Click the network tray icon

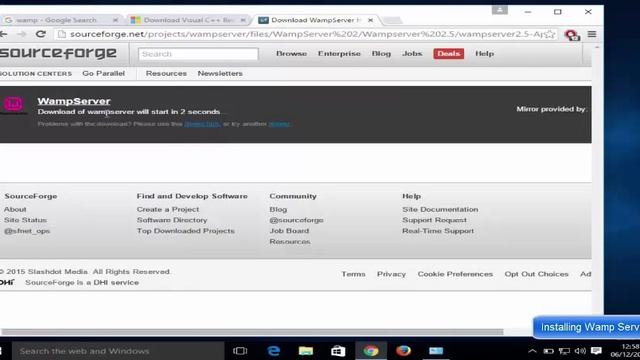tap(564, 351)
